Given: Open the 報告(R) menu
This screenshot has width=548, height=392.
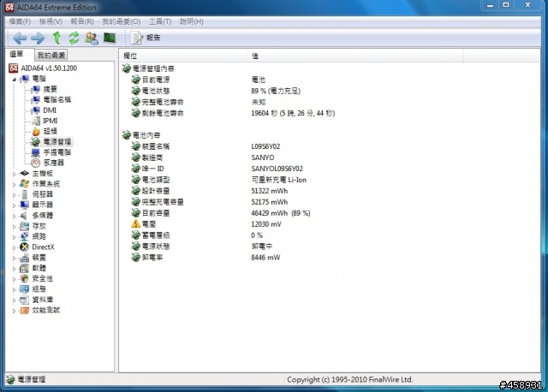Looking at the screenshot, I should 82,21.
